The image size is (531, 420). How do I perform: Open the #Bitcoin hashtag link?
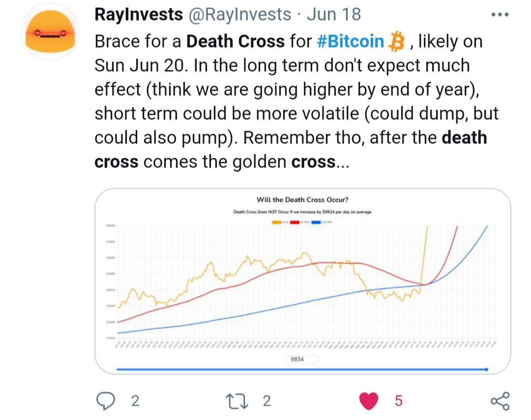click(x=351, y=41)
